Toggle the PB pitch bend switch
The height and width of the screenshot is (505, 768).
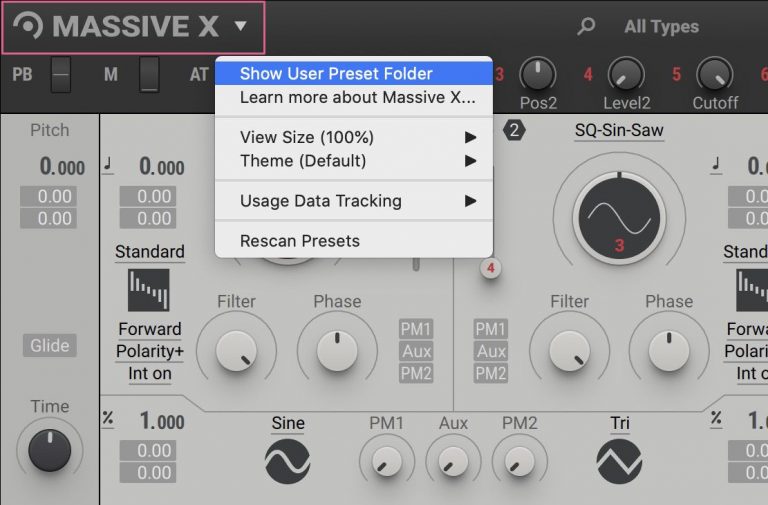coord(61,74)
